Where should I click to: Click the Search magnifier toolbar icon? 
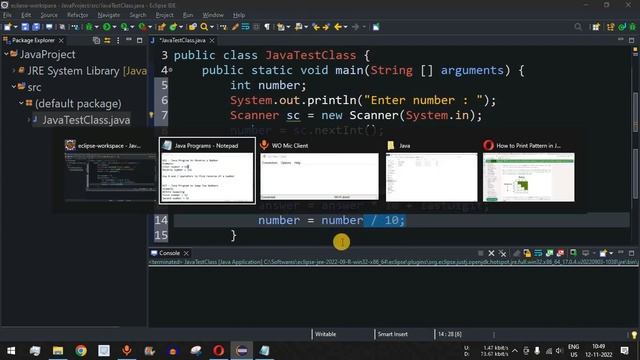pyautogui.click(x=204, y=27)
